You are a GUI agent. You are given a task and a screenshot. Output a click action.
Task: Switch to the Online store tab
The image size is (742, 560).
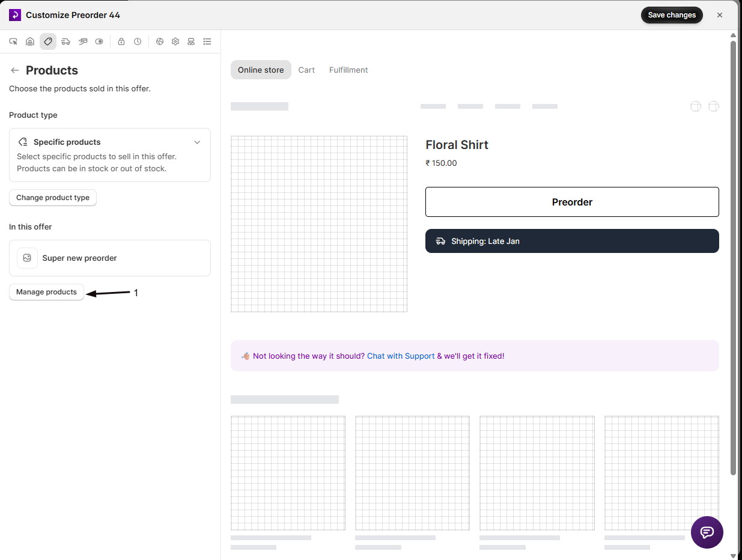click(261, 70)
